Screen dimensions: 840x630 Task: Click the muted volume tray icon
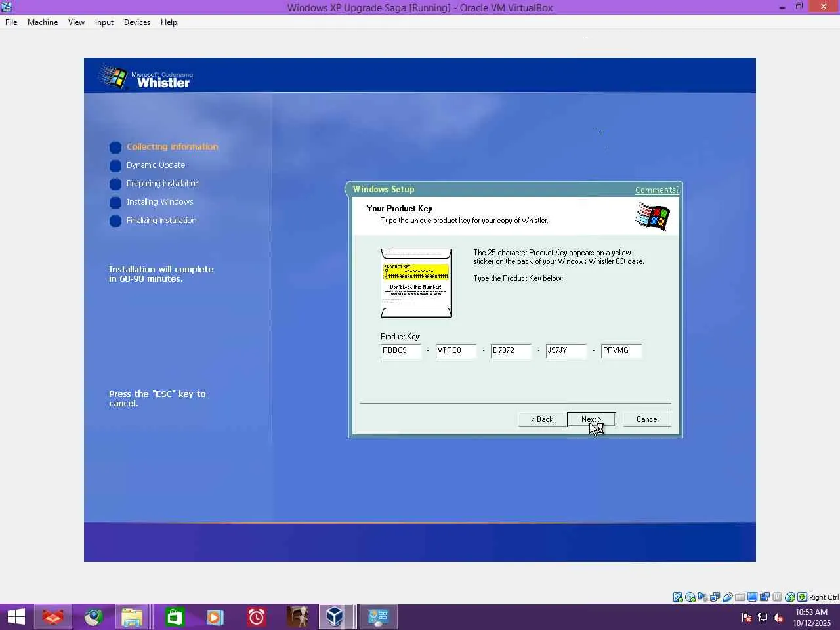click(x=778, y=617)
